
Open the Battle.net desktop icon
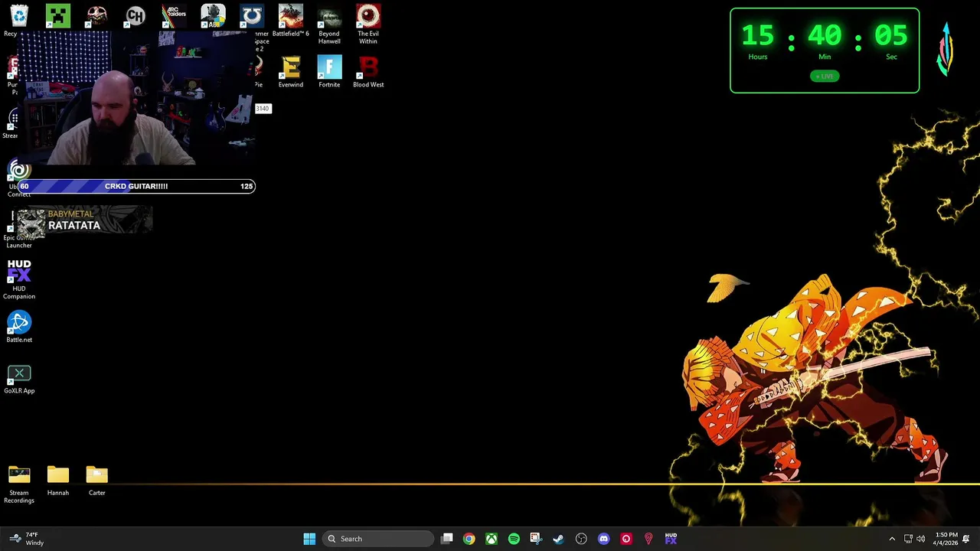click(19, 327)
